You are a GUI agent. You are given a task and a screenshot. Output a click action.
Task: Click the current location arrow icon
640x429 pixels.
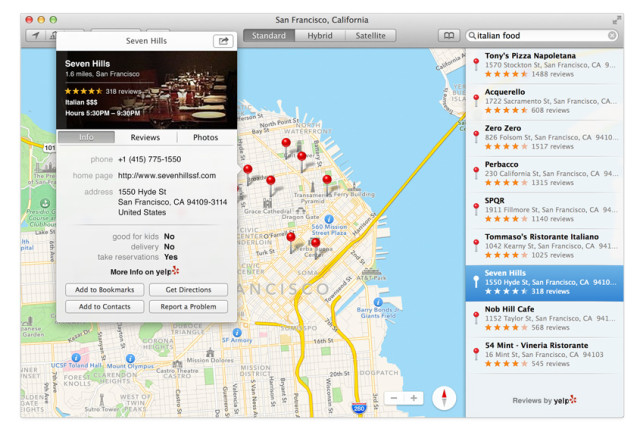point(36,35)
